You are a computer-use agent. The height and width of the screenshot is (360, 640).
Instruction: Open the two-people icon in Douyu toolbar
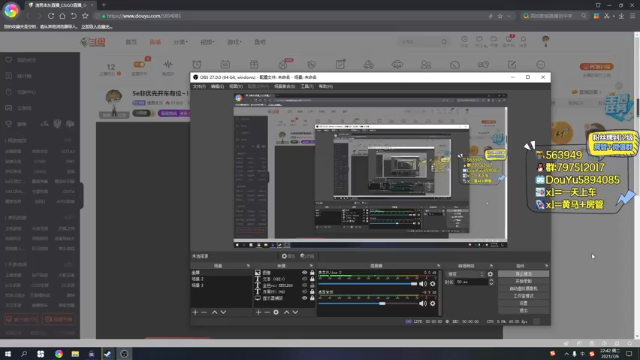click(x=426, y=64)
